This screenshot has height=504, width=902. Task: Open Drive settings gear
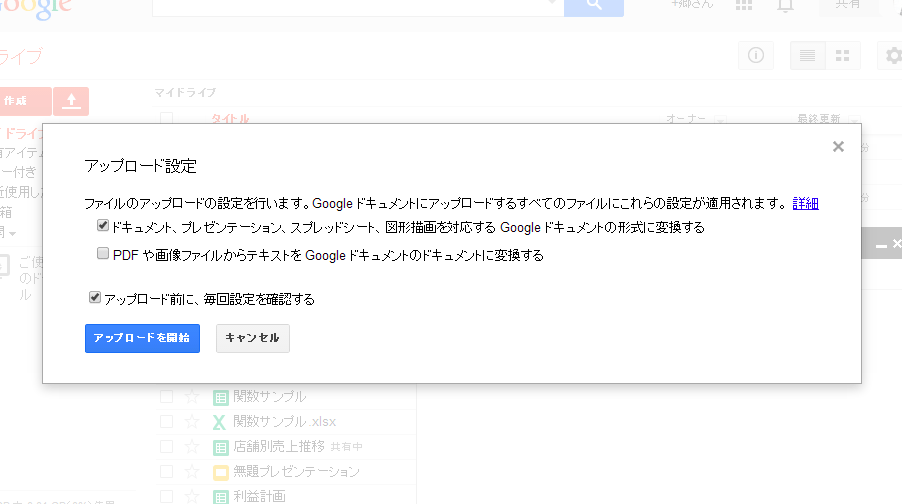point(893,55)
